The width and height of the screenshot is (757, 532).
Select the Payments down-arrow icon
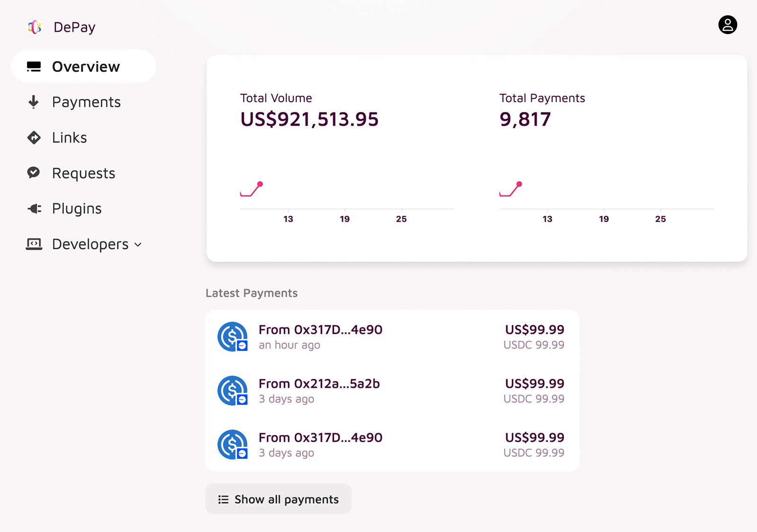click(34, 102)
